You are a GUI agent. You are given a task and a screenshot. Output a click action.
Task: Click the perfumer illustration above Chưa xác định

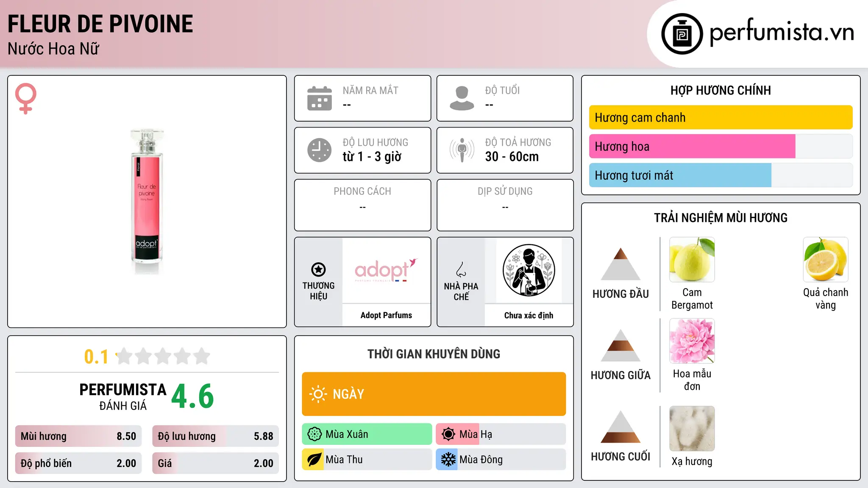[529, 270]
